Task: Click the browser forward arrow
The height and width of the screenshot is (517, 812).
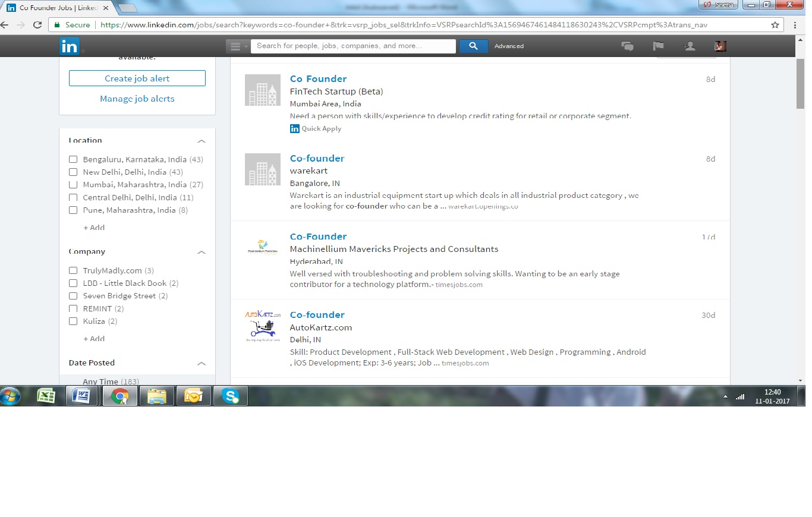Action: point(21,25)
